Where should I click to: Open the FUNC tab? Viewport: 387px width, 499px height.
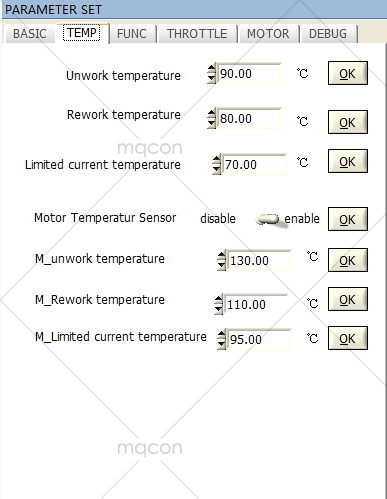click(x=132, y=34)
